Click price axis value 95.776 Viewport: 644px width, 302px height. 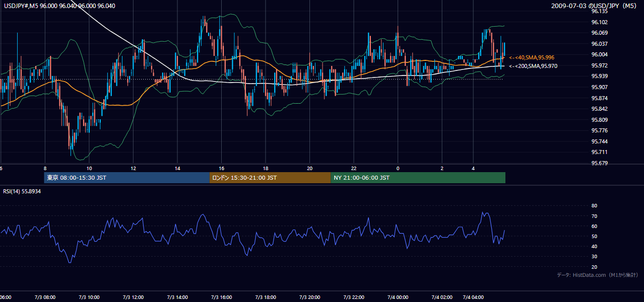point(599,130)
